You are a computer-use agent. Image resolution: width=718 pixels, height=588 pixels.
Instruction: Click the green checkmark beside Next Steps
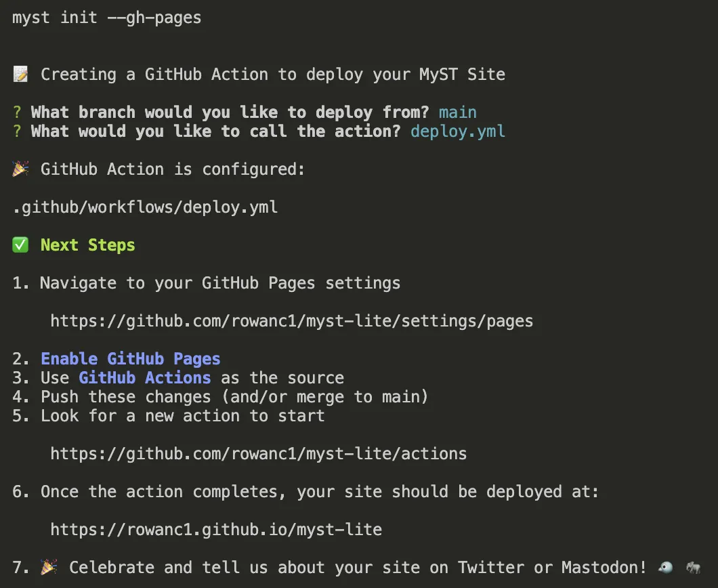coord(20,245)
